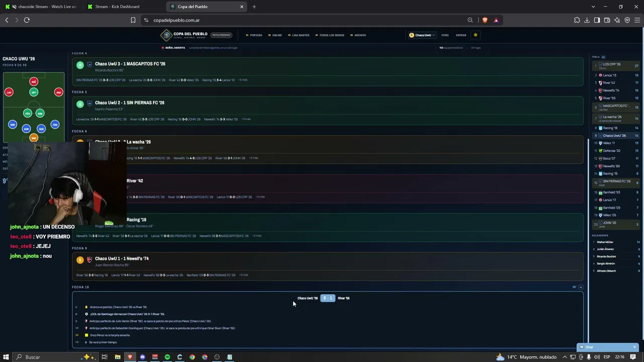This screenshot has height=362, width=644.
Task: Toggle the theme button beside ENTRAR
Action: pos(475,35)
